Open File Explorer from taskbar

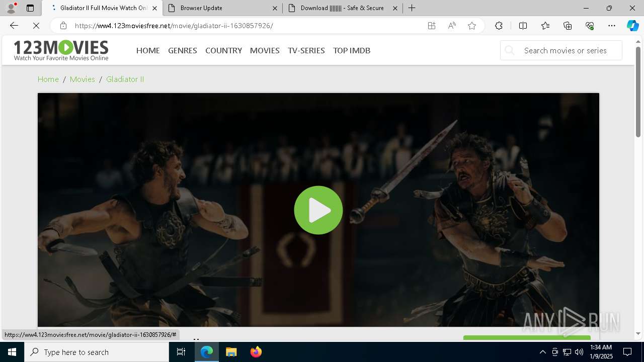pos(231,352)
